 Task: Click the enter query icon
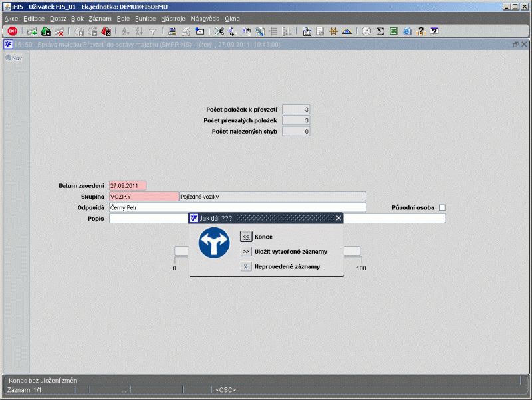click(x=79, y=31)
